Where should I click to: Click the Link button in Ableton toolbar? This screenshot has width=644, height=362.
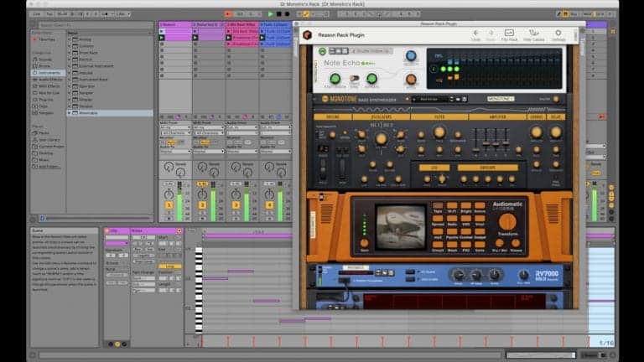(x=36, y=14)
